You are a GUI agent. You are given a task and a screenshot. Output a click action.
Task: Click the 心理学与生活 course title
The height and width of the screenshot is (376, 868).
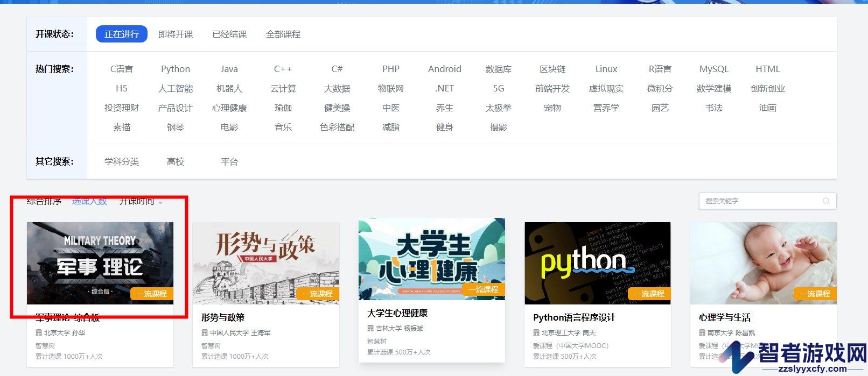coord(725,317)
